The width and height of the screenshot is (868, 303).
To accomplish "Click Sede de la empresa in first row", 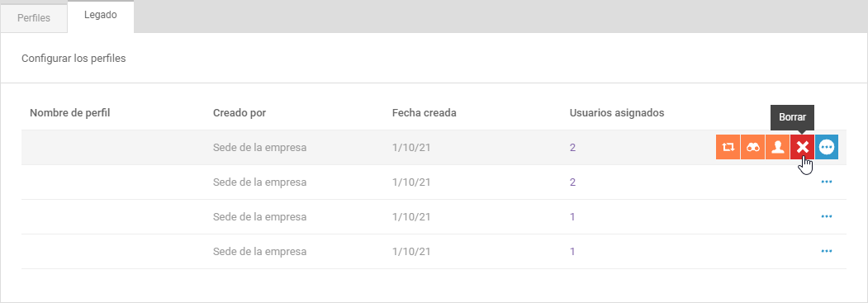I will tap(259, 148).
